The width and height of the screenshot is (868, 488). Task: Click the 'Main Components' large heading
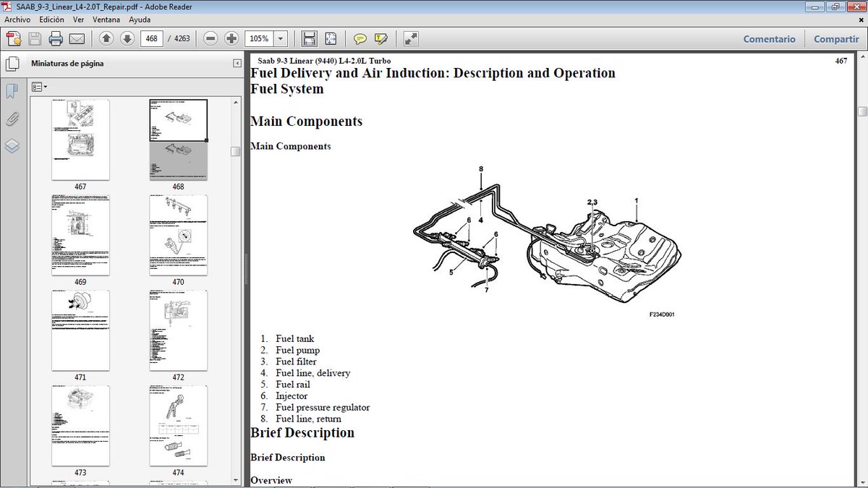tap(306, 121)
